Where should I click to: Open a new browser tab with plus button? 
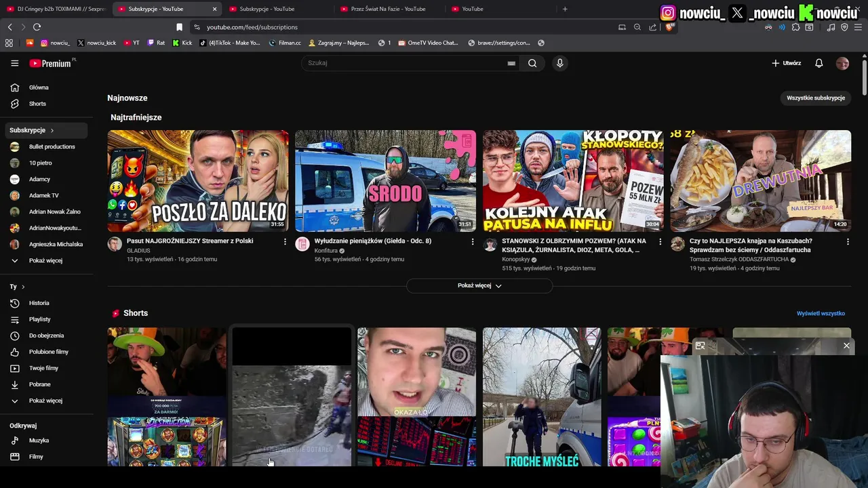565,9
